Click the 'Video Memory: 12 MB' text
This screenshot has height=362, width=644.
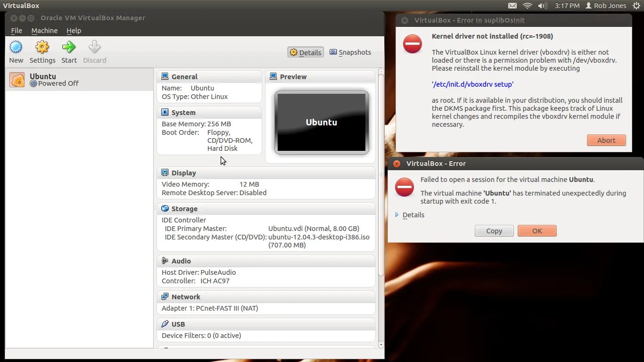pyautogui.click(x=210, y=184)
